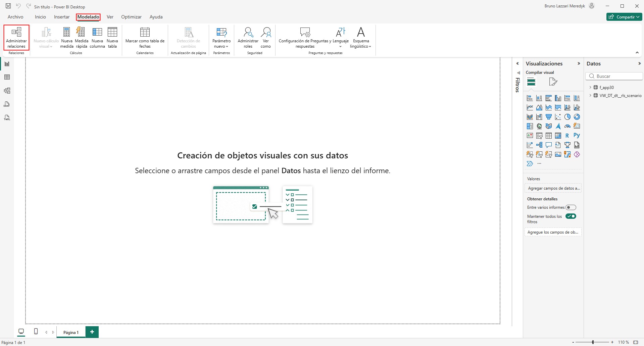Create a Nueva columna
The height and width of the screenshot is (346, 644).
(97, 38)
